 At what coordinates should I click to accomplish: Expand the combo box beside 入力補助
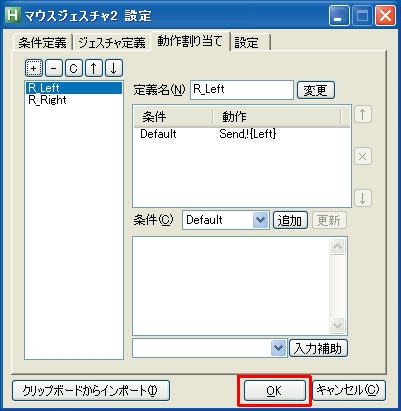click(x=278, y=348)
